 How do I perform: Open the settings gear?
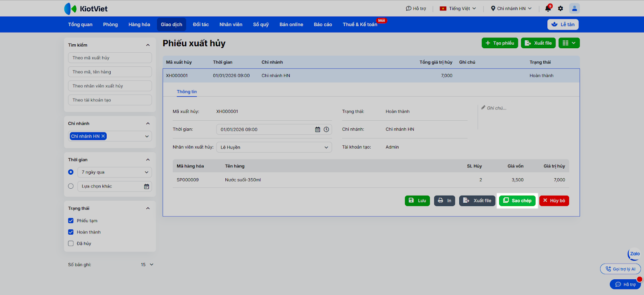point(560,8)
